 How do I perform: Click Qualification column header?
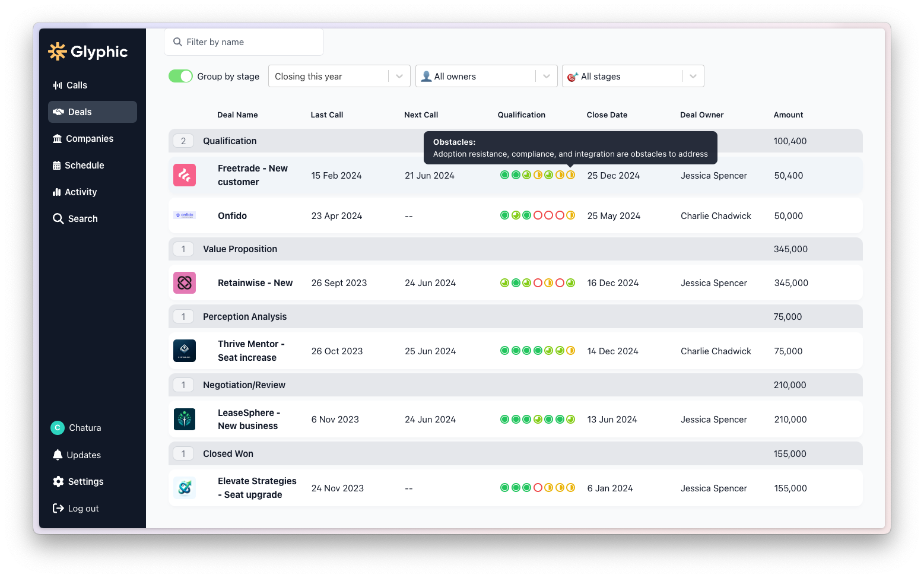[522, 115]
